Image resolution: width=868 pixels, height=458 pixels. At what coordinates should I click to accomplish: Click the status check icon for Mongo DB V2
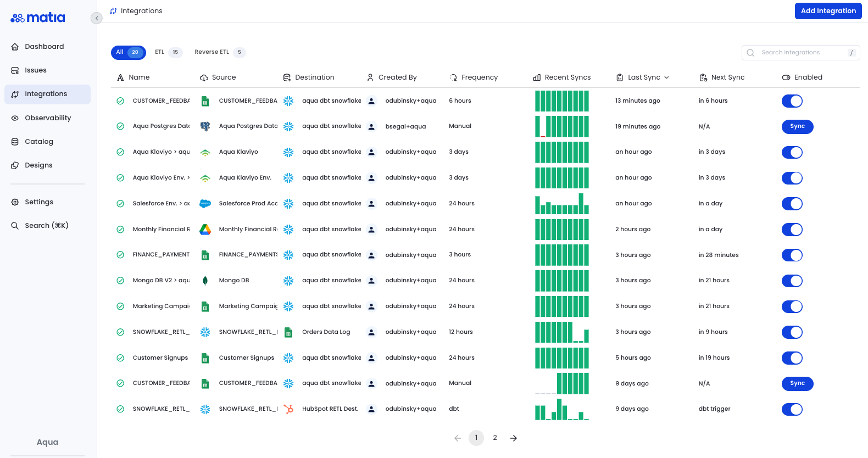point(120,281)
